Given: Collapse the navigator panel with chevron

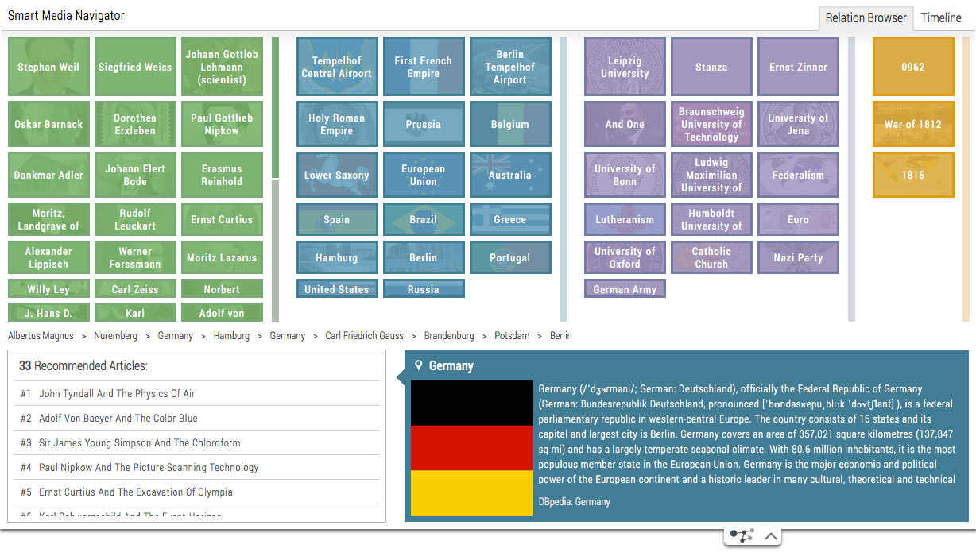Looking at the screenshot, I should pyautogui.click(x=770, y=536).
